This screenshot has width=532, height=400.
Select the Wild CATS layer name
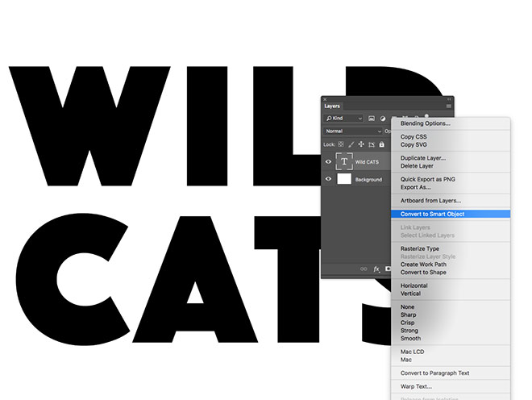click(x=367, y=162)
